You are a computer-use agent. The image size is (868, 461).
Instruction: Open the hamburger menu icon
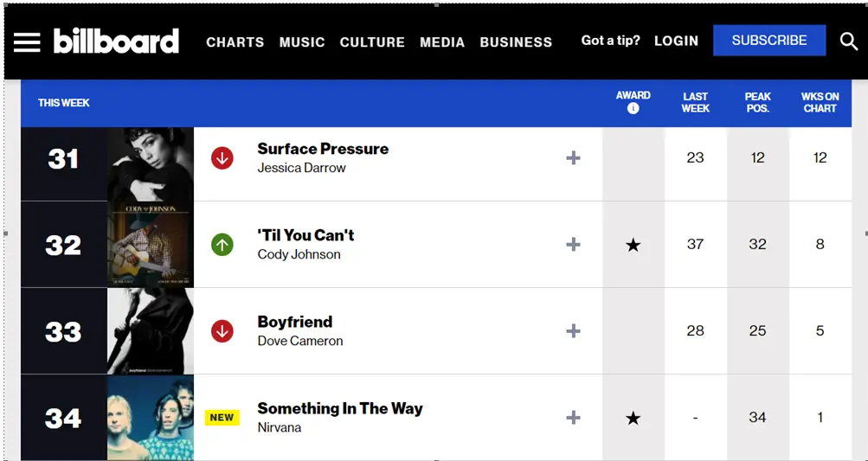(x=27, y=42)
